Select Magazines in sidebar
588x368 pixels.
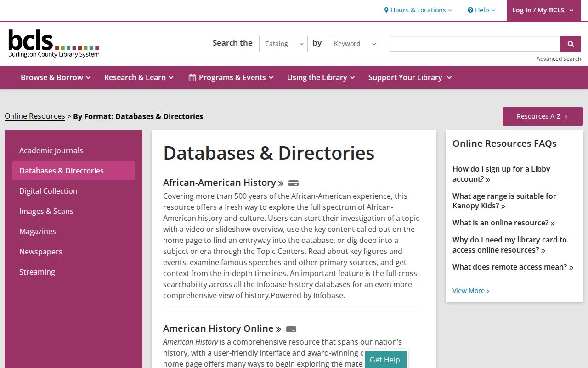[x=73, y=231]
